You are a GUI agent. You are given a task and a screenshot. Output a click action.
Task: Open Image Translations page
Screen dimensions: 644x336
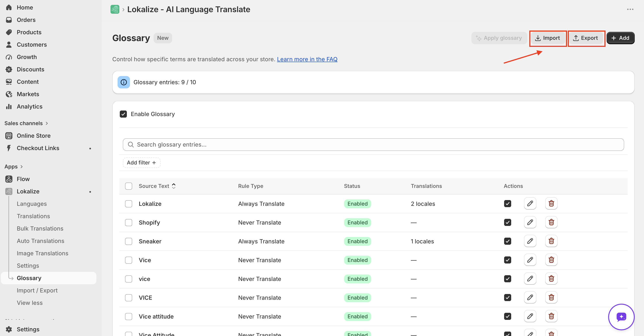pos(42,253)
